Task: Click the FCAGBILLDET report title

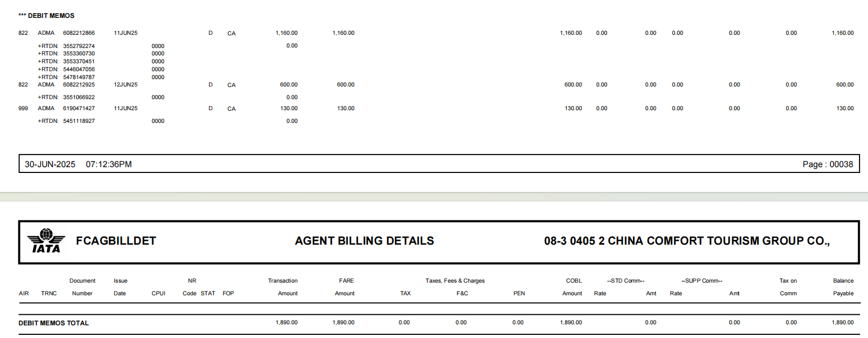Action: tap(116, 241)
